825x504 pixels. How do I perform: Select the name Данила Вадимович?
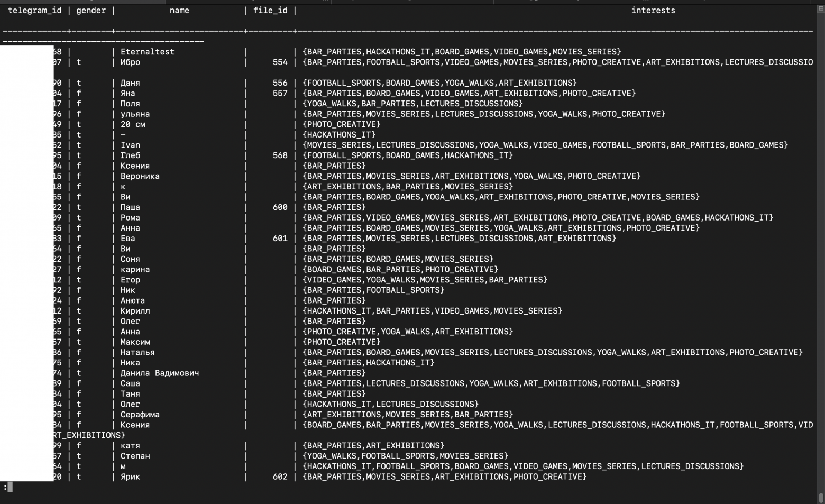click(160, 373)
